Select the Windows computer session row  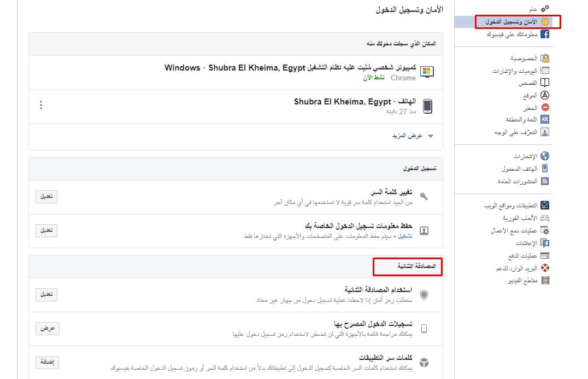(x=290, y=72)
